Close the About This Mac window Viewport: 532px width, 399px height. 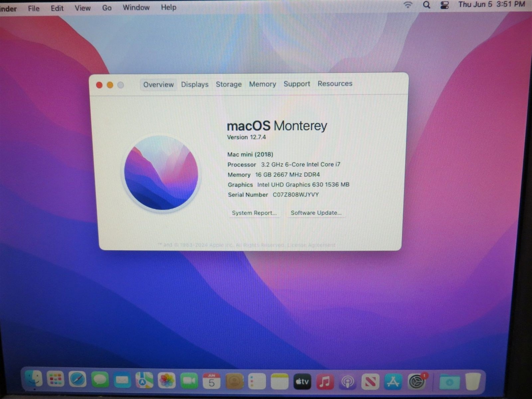click(99, 85)
